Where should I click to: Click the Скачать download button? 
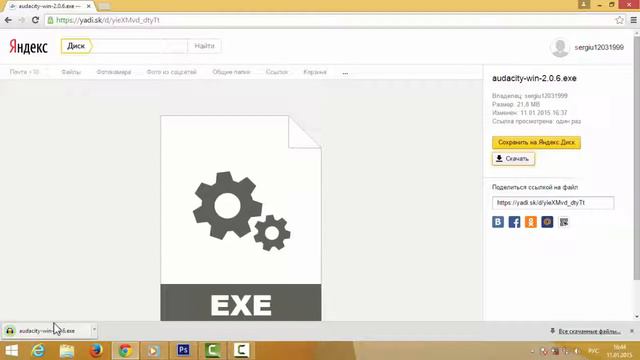(513, 159)
